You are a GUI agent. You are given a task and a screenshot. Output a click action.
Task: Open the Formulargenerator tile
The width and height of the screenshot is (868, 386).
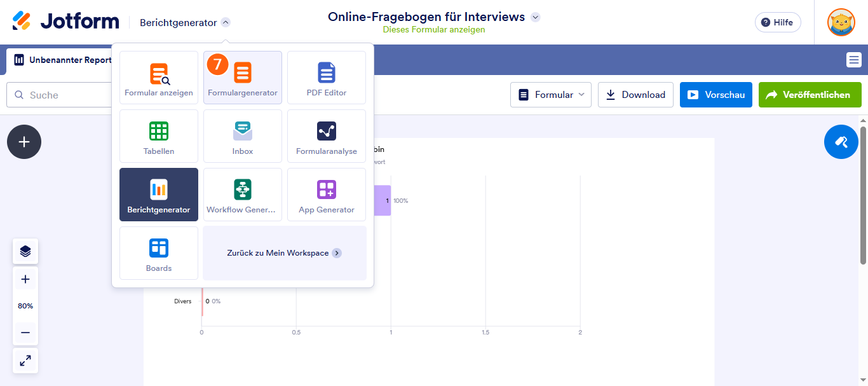pyautogui.click(x=243, y=78)
